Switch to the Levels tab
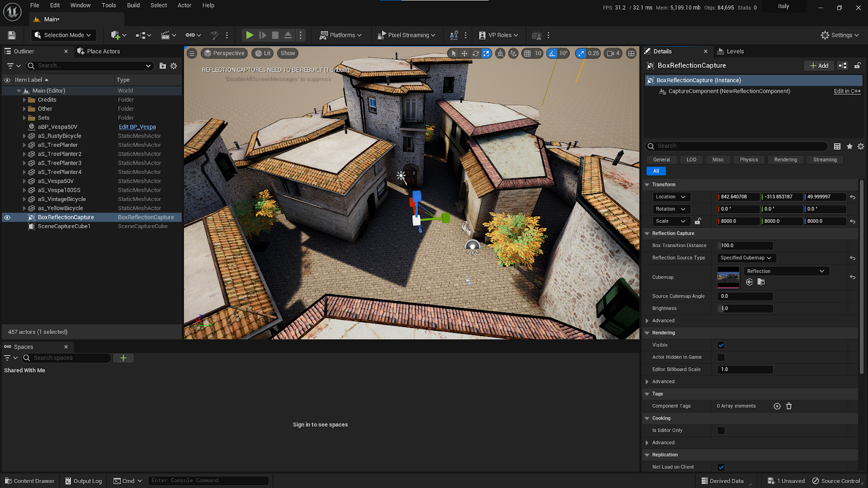The width and height of the screenshot is (868, 488). point(730,52)
